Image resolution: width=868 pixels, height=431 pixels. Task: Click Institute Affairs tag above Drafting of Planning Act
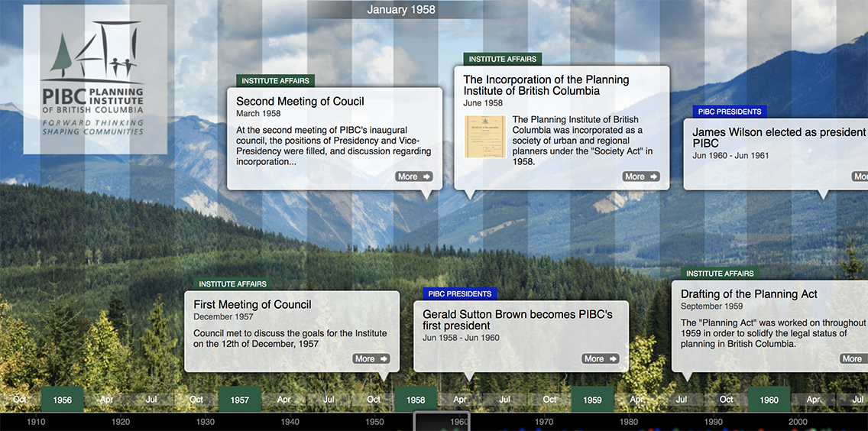(x=720, y=274)
